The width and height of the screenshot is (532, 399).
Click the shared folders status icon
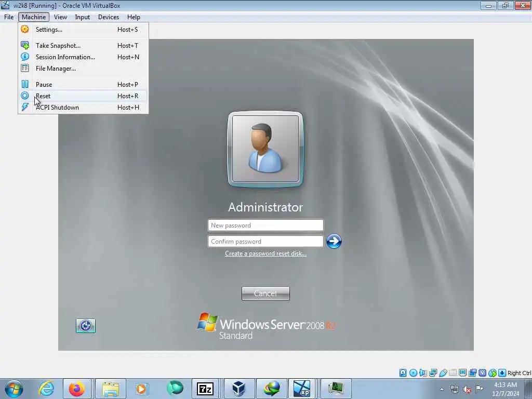tap(453, 373)
